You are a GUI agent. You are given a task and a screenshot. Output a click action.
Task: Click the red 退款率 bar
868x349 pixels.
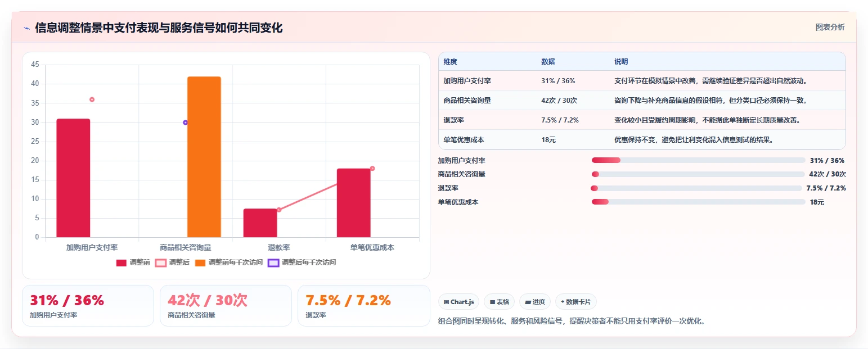[x=260, y=223]
